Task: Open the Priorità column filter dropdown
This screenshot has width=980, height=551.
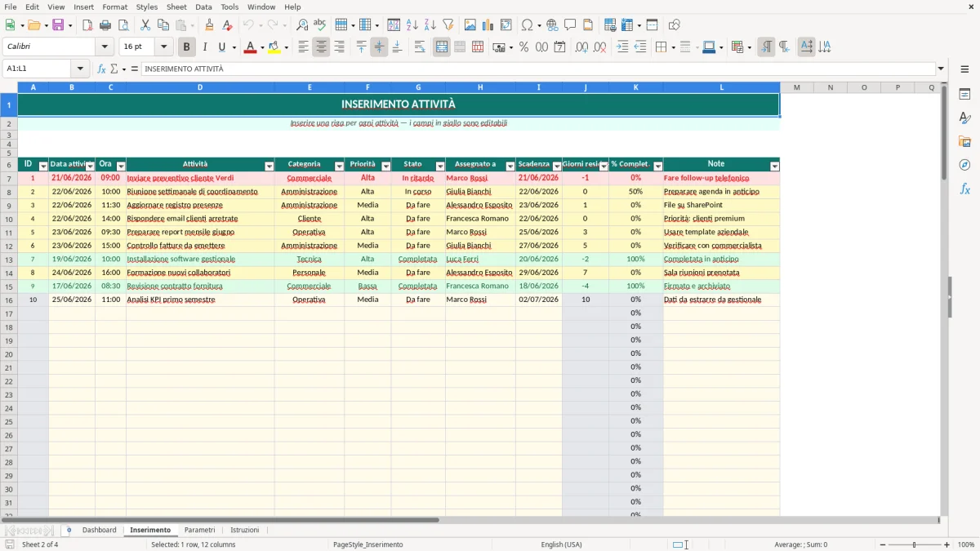Action: point(385,166)
